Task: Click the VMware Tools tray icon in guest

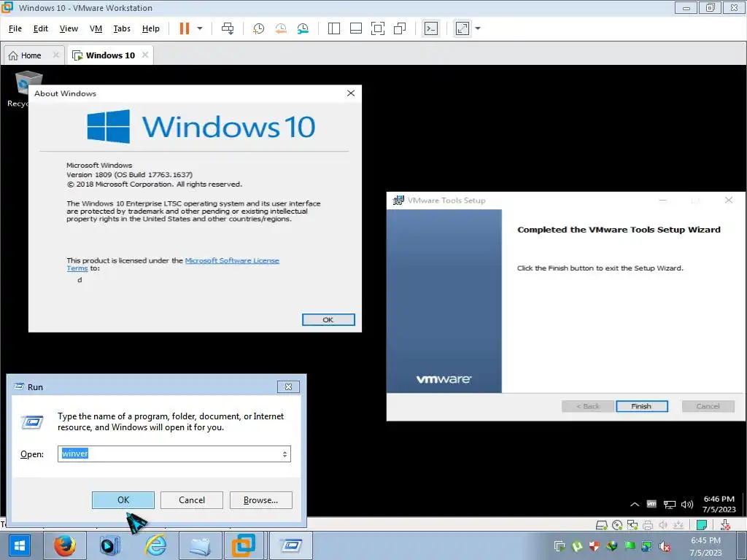Action: (651, 504)
